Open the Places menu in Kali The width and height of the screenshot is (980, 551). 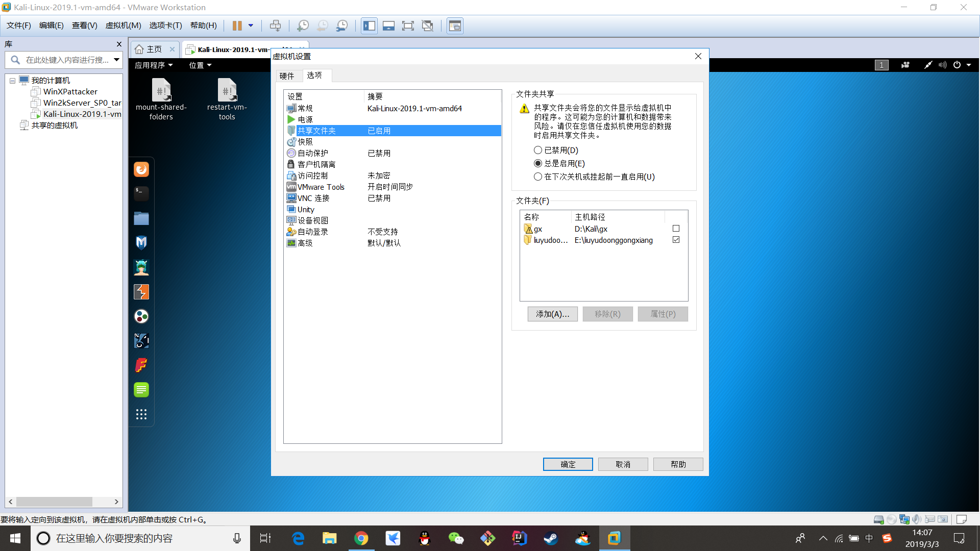pos(200,65)
